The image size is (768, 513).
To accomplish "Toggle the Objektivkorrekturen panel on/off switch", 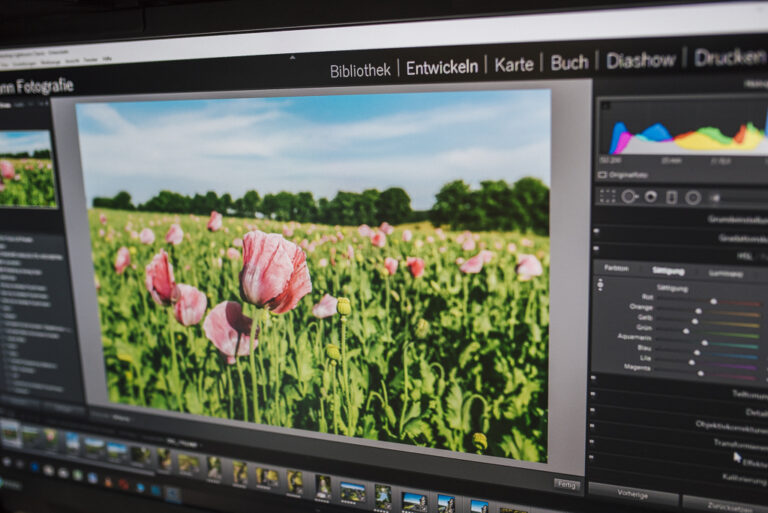I will pos(592,410).
